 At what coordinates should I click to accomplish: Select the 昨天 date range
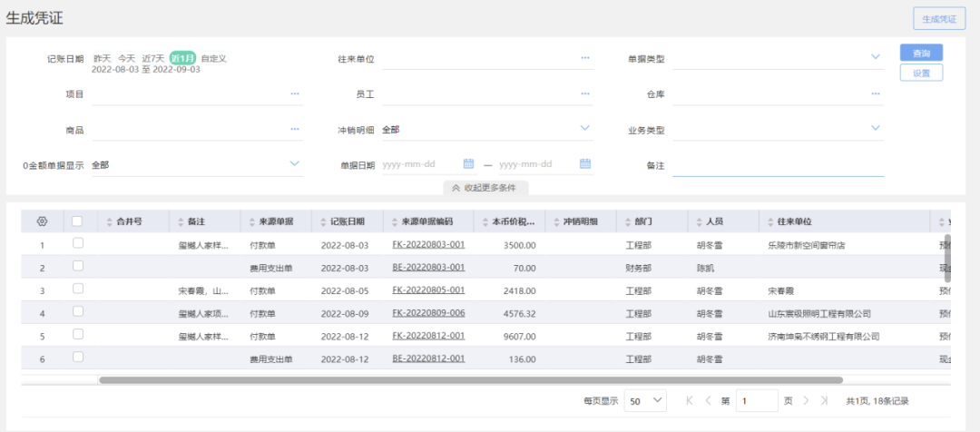click(103, 58)
